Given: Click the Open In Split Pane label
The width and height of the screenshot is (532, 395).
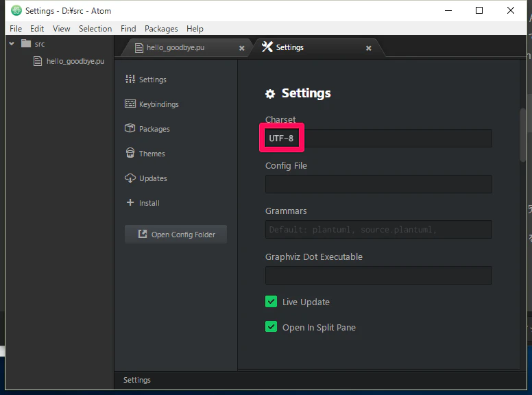Looking at the screenshot, I should [x=319, y=328].
